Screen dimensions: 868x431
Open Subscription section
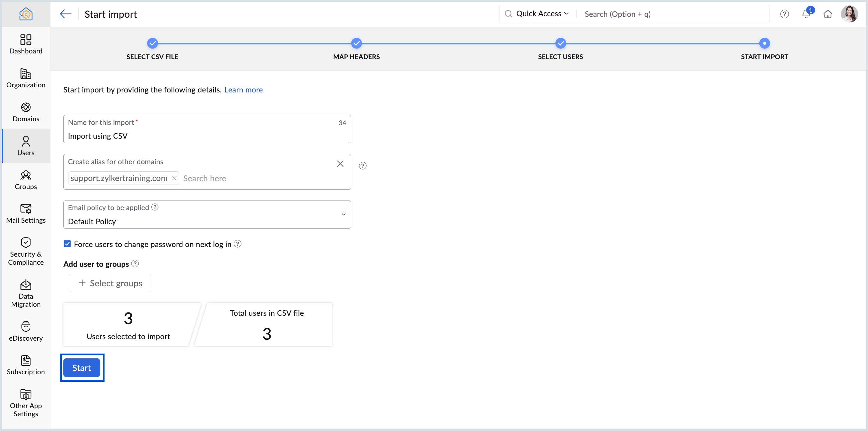point(26,365)
